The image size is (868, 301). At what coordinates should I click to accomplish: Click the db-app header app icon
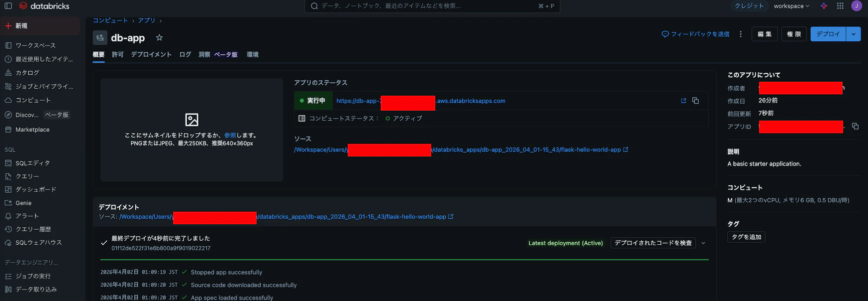(100, 38)
